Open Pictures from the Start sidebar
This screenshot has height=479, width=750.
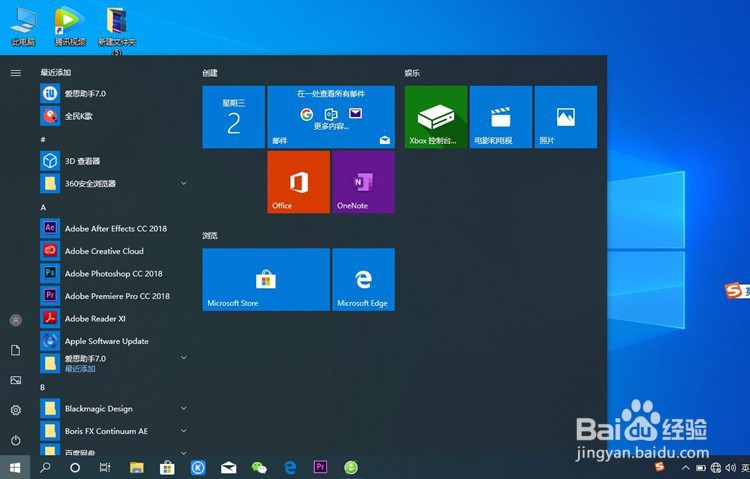pyautogui.click(x=16, y=380)
